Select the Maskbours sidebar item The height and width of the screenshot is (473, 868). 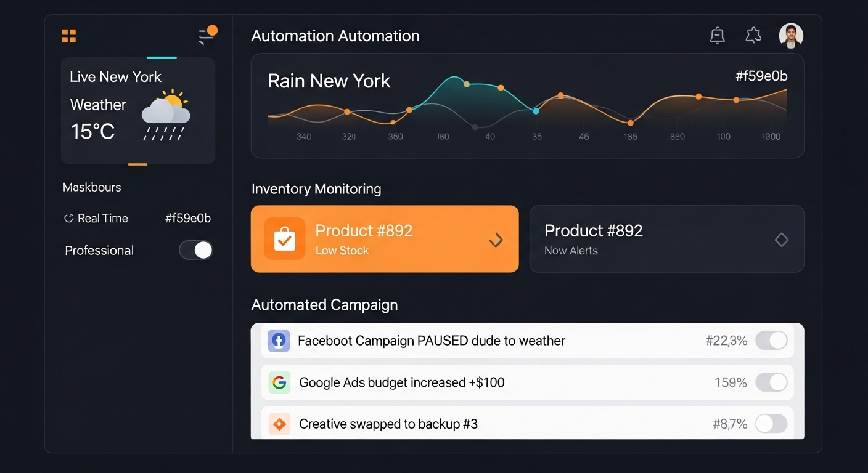pos(92,187)
